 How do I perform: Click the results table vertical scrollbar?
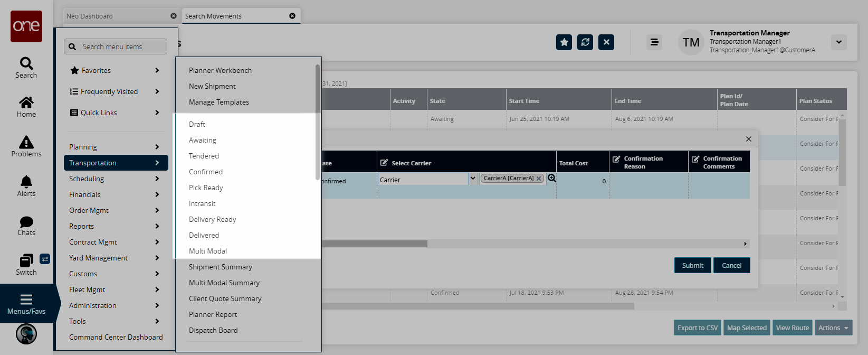842,153
